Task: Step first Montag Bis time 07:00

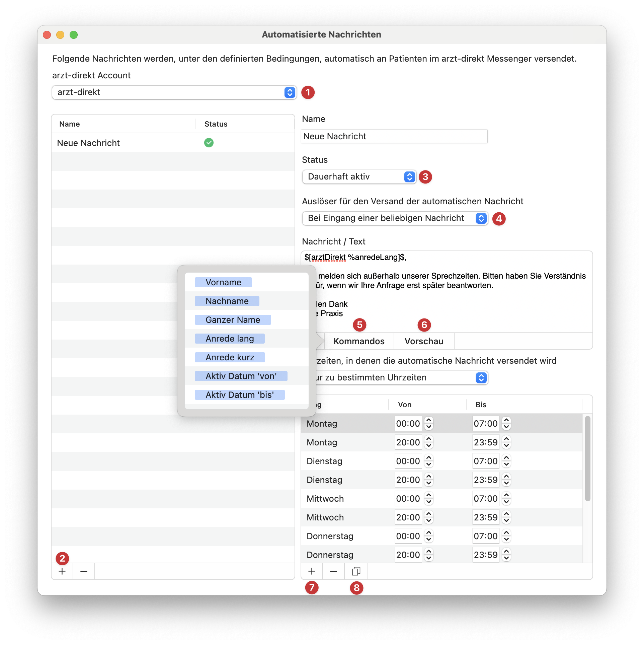Action: click(506, 424)
